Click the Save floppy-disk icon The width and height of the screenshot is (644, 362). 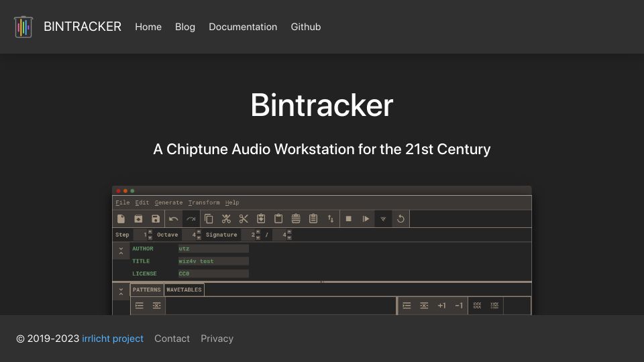(156, 219)
